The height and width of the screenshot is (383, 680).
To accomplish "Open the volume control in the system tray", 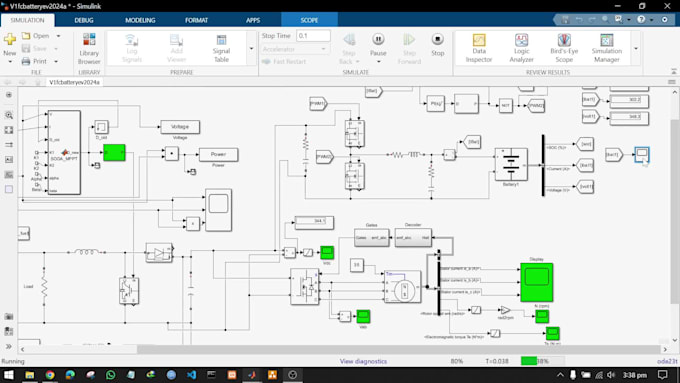I will pos(611,375).
